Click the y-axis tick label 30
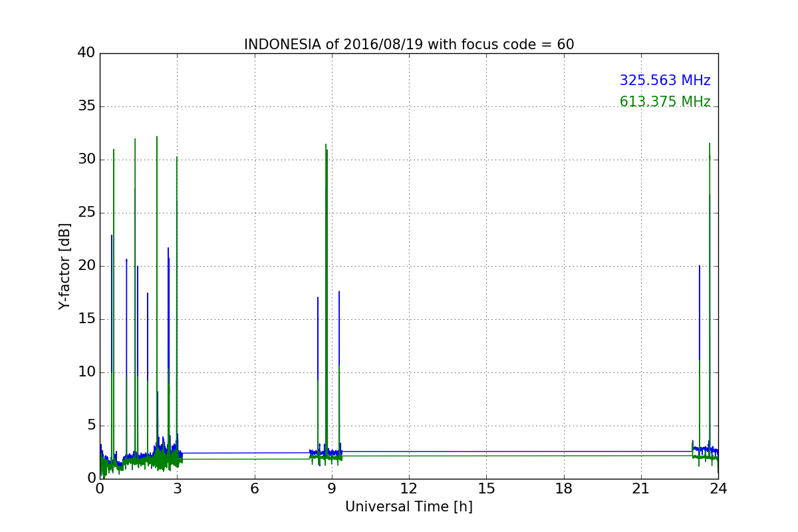The height and width of the screenshot is (532, 798). coord(86,160)
